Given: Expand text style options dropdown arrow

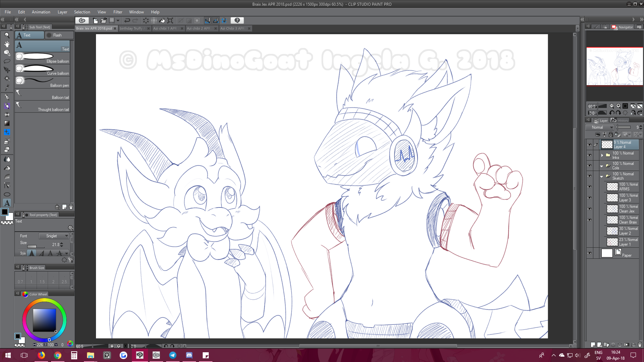Looking at the screenshot, I should [x=67, y=253].
